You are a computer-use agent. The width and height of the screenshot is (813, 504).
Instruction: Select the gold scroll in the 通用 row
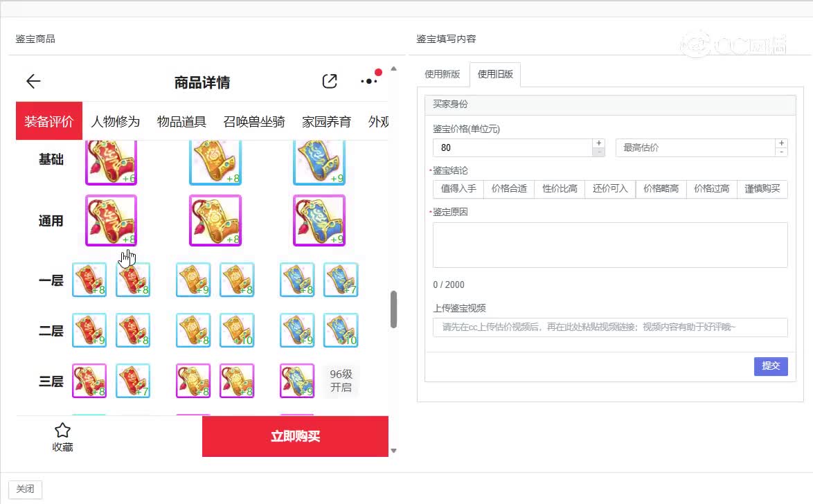point(215,220)
